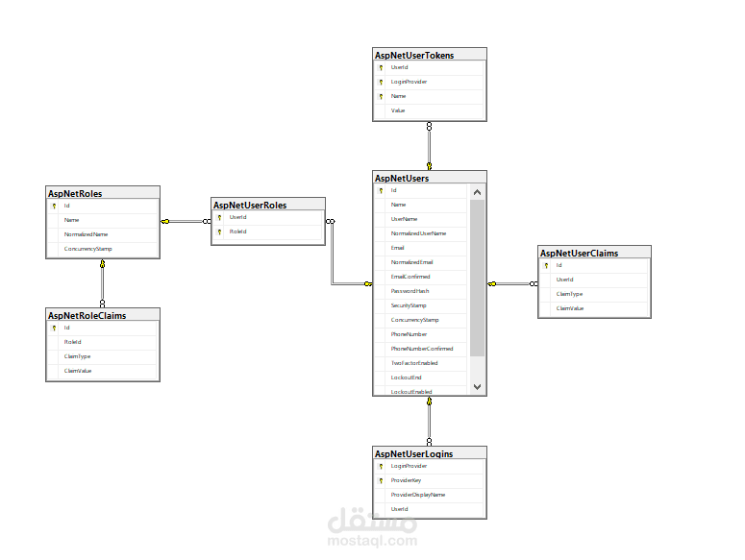
Task: Click the key icon beside LoginProvider in AspNetUserLogins
Action: 381,467
